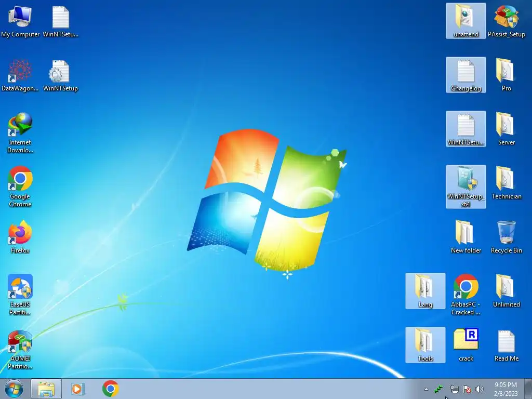The image size is (532, 399).
Task: Select the Read Me text file
Action: click(506, 345)
